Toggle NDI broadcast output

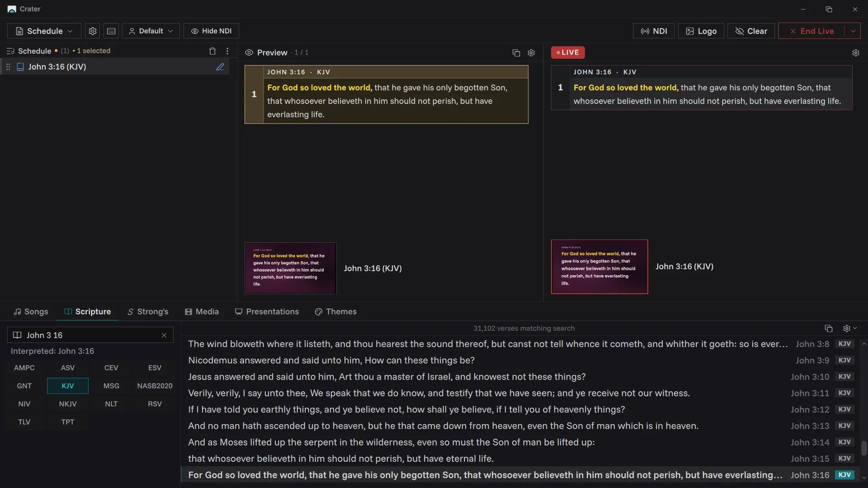[x=654, y=31]
